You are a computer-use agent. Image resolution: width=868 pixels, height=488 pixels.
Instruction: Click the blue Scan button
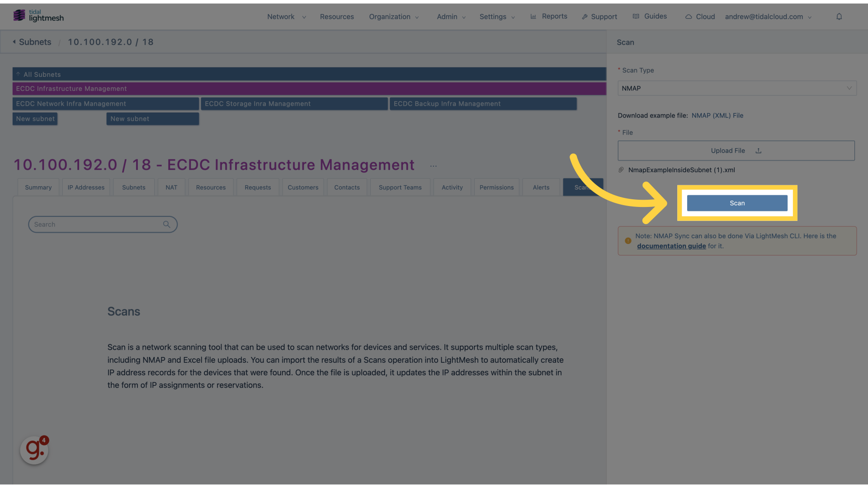[737, 203]
